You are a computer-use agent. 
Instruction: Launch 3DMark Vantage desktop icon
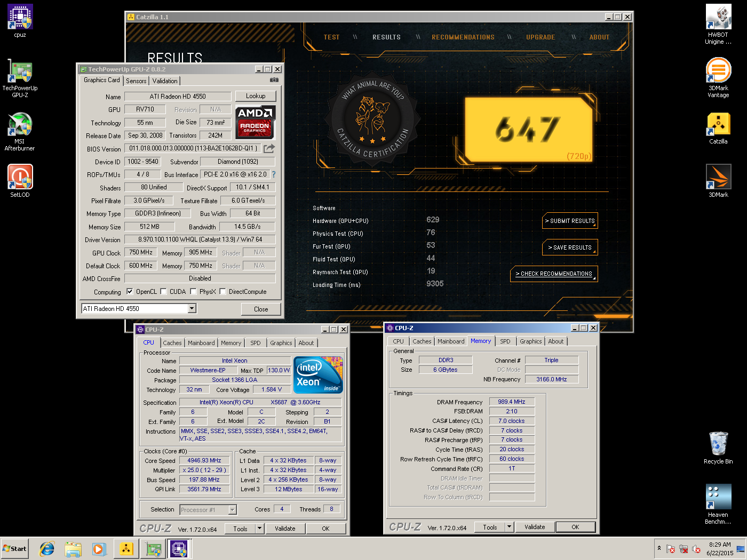(718, 78)
